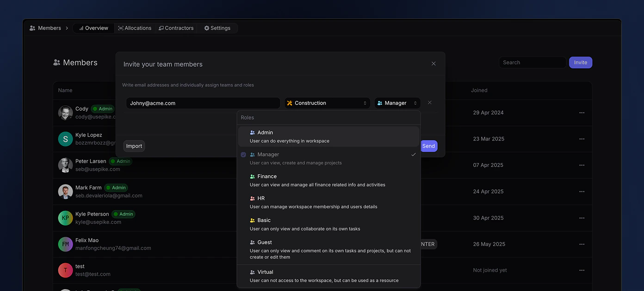The width and height of the screenshot is (644, 291).
Task: Click the Not joined yet status
Action: click(x=490, y=270)
